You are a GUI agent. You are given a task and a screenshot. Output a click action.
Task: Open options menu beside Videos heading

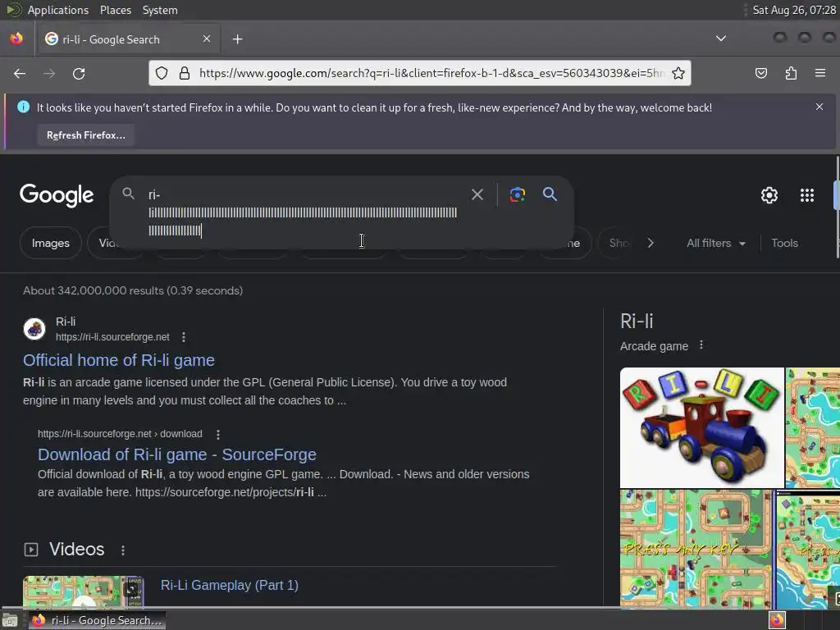click(x=123, y=550)
